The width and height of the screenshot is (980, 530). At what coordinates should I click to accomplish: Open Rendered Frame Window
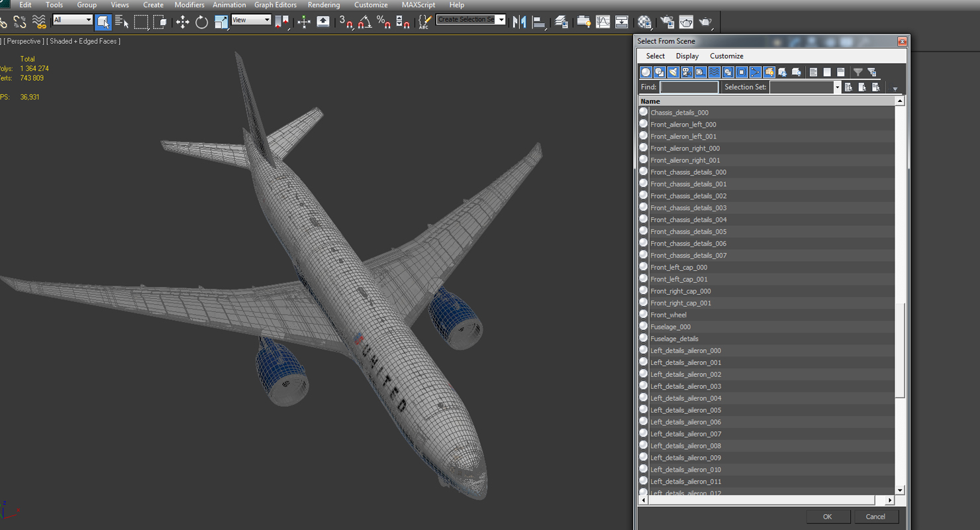pos(686,22)
